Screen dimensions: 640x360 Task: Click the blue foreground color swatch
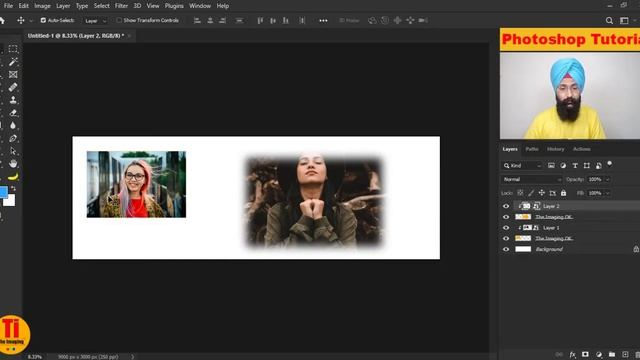coord(3,192)
